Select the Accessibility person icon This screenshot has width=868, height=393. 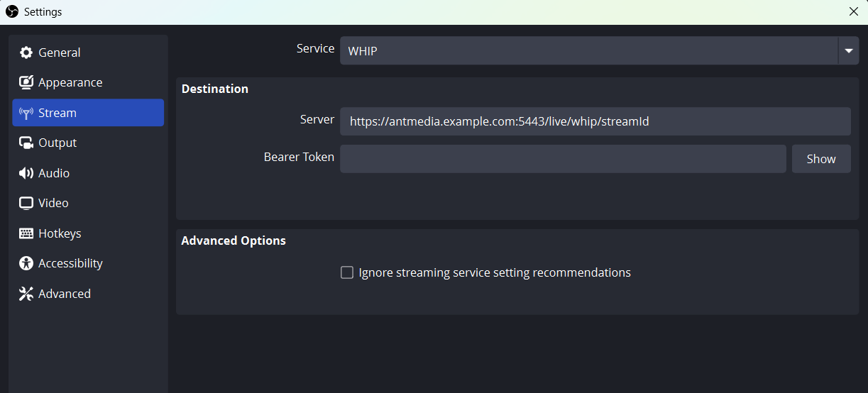(26, 263)
